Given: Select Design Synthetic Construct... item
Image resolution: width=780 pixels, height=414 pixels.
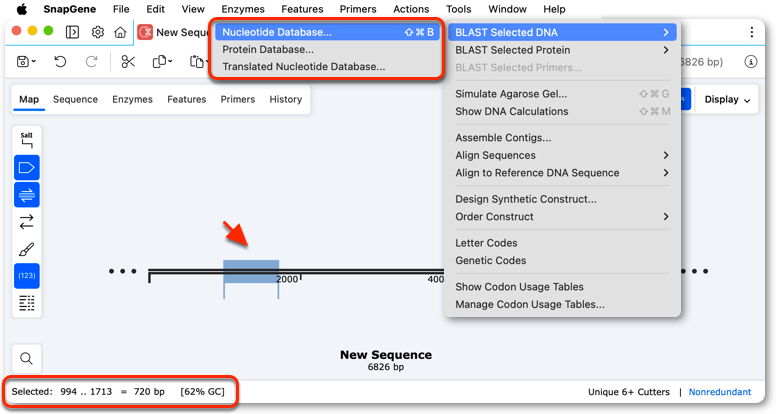Looking at the screenshot, I should pos(562,199).
